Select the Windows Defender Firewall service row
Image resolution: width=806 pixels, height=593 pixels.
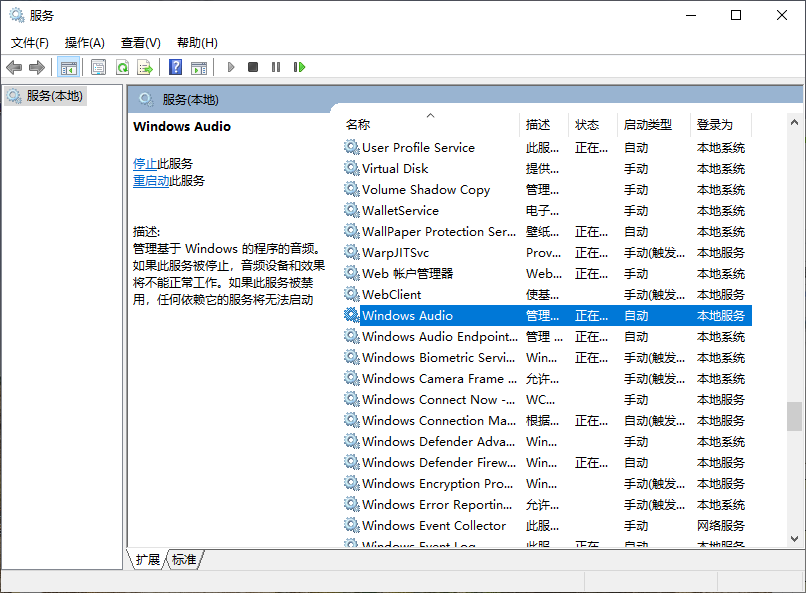click(438, 463)
